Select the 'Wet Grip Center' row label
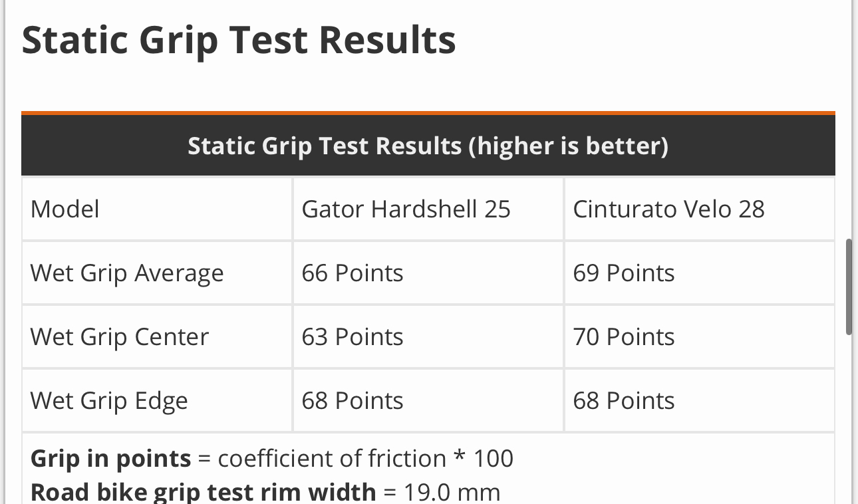Screen dimensions: 858x504 [x=120, y=337]
